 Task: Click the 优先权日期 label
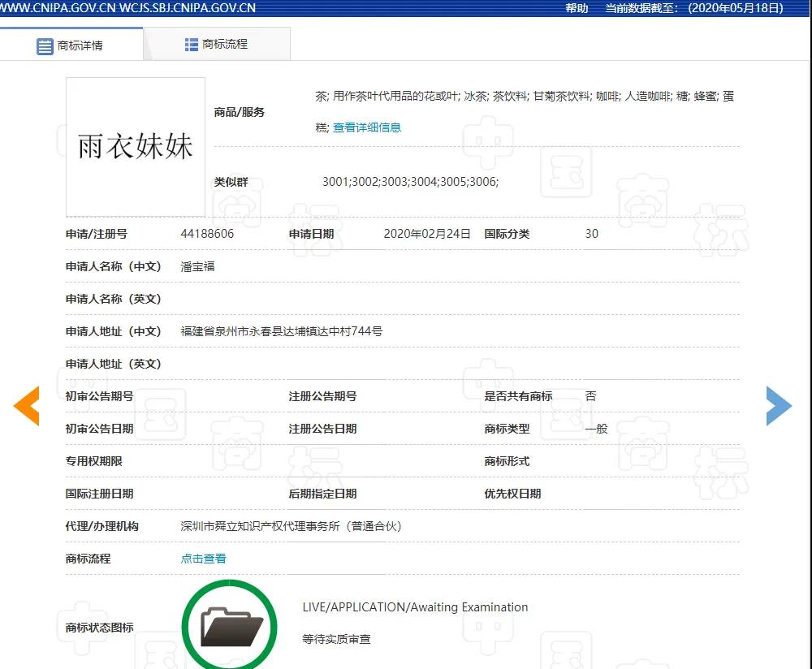pyautogui.click(x=512, y=494)
